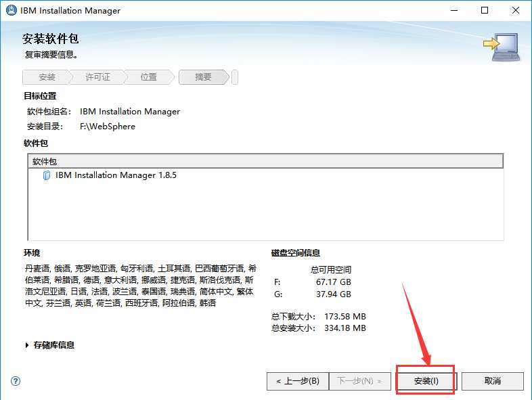Viewport: 532px width, 400px height.
Task: Click the 安装(I) install button
Action: [x=426, y=381]
